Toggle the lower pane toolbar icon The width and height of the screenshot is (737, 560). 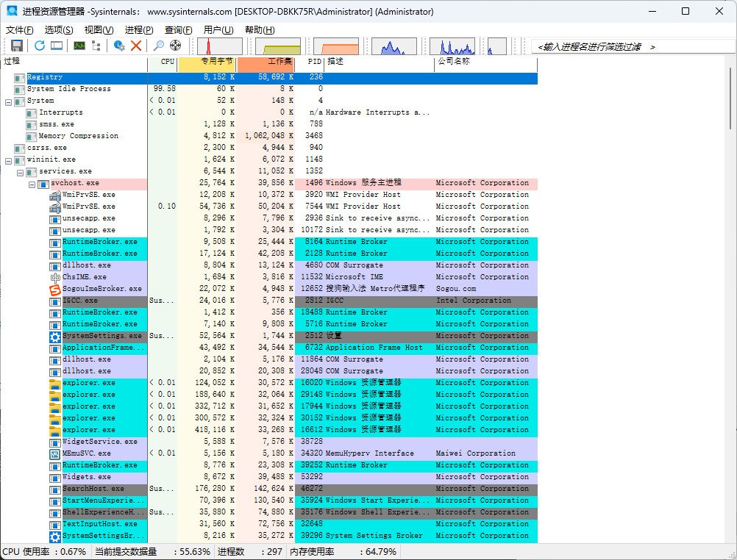[57, 46]
